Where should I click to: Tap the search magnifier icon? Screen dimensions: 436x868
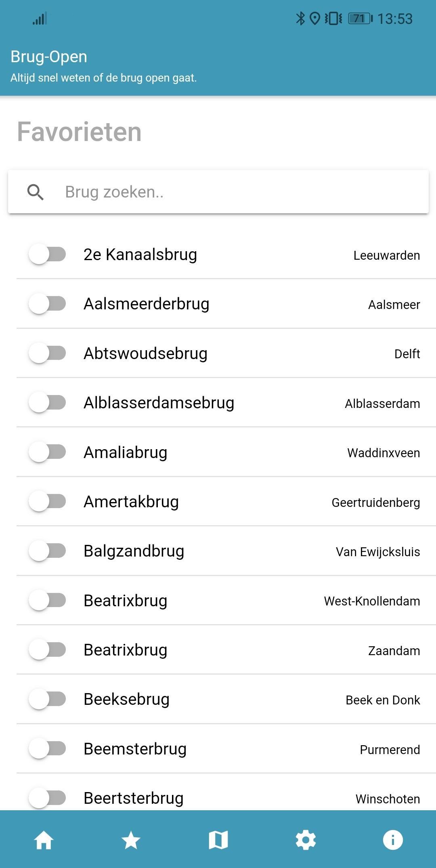pyautogui.click(x=36, y=192)
